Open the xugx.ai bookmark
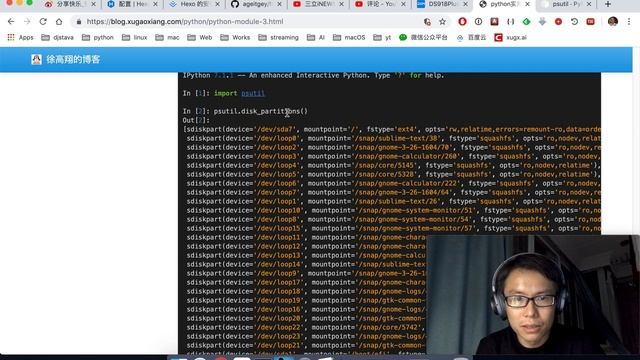Viewport: 640px width, 360px height. tap(510, 38)
